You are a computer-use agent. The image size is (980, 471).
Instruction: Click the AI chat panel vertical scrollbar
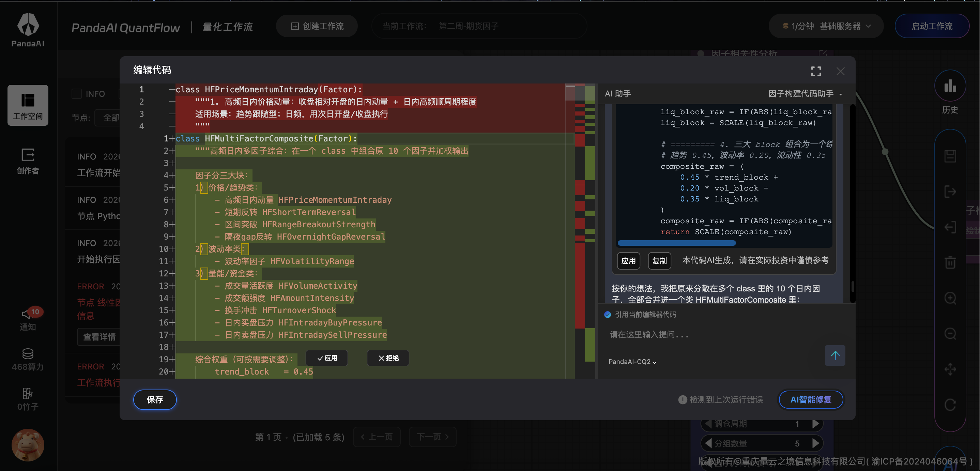852,287
